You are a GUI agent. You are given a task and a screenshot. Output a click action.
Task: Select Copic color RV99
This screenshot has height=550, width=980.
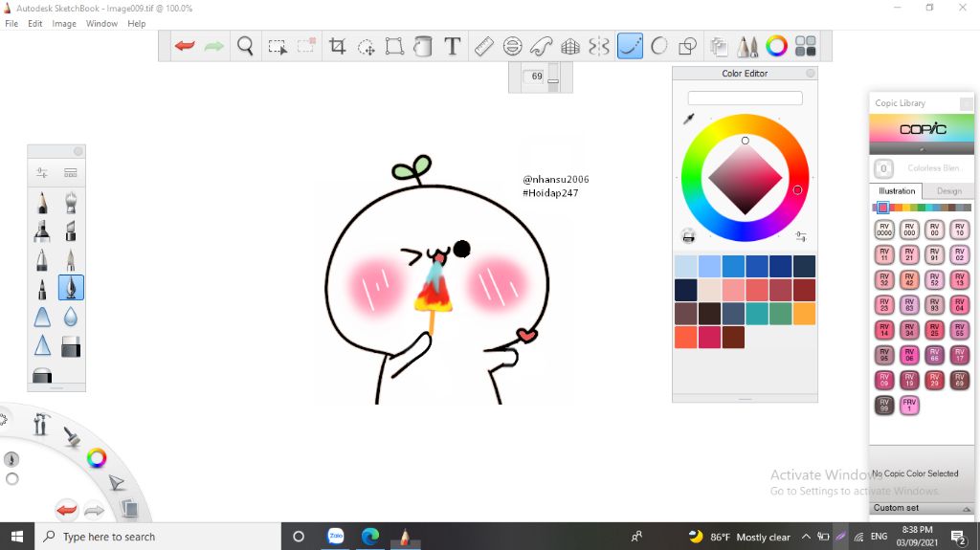pos(883,406)
